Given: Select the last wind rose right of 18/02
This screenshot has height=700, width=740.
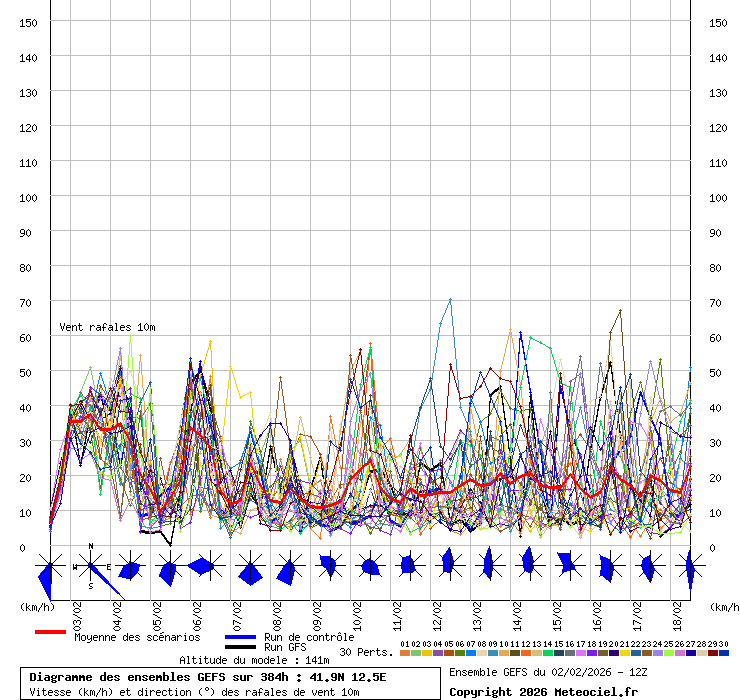Looking at the screenshot, I should 689,568.
